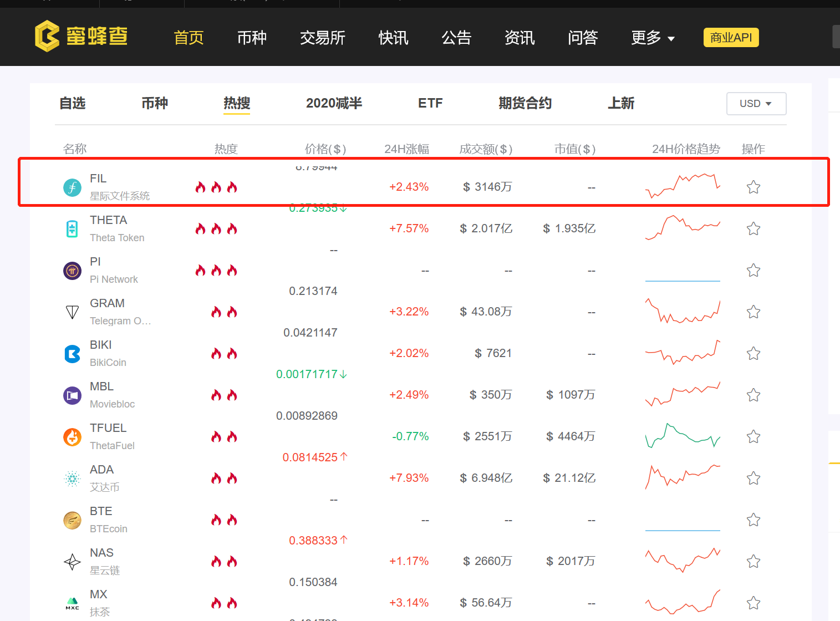Open the TFUEL 24H trend chart
Viewport: 840px width, 621px height.
click(683, 435)
